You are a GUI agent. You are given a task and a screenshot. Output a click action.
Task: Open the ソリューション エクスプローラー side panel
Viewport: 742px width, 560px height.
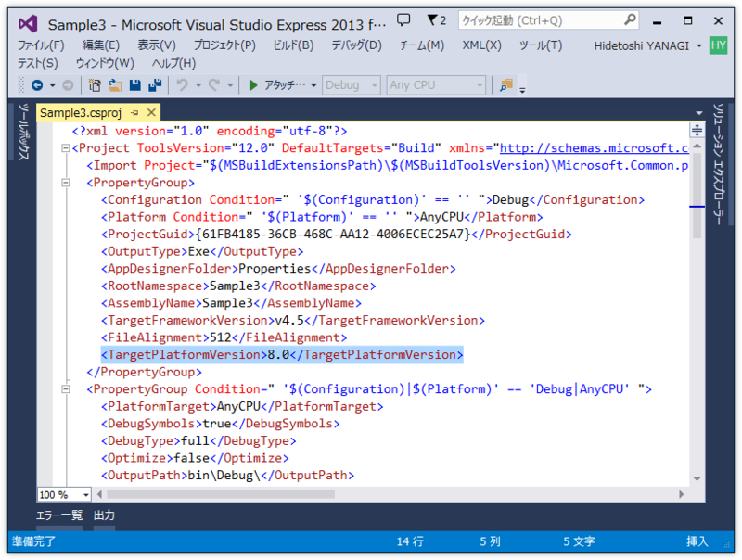[x=718, y=164]
